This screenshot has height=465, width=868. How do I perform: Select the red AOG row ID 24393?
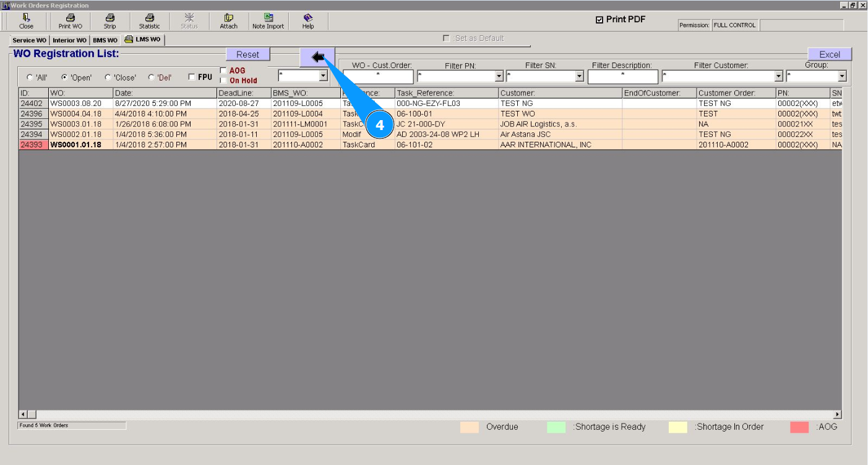[x=33, y=145]
